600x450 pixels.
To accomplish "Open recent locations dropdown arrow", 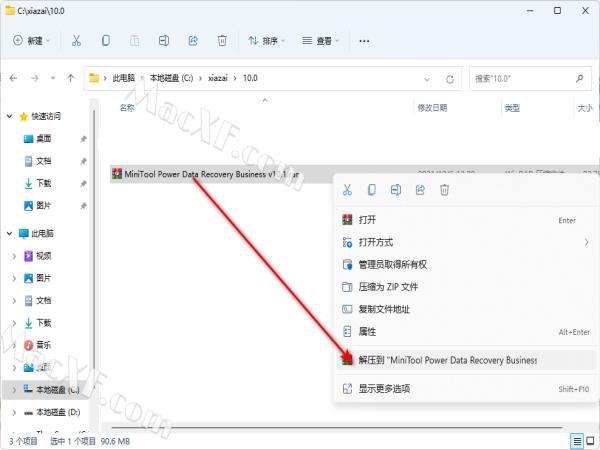I will click(x=53, y=78).
